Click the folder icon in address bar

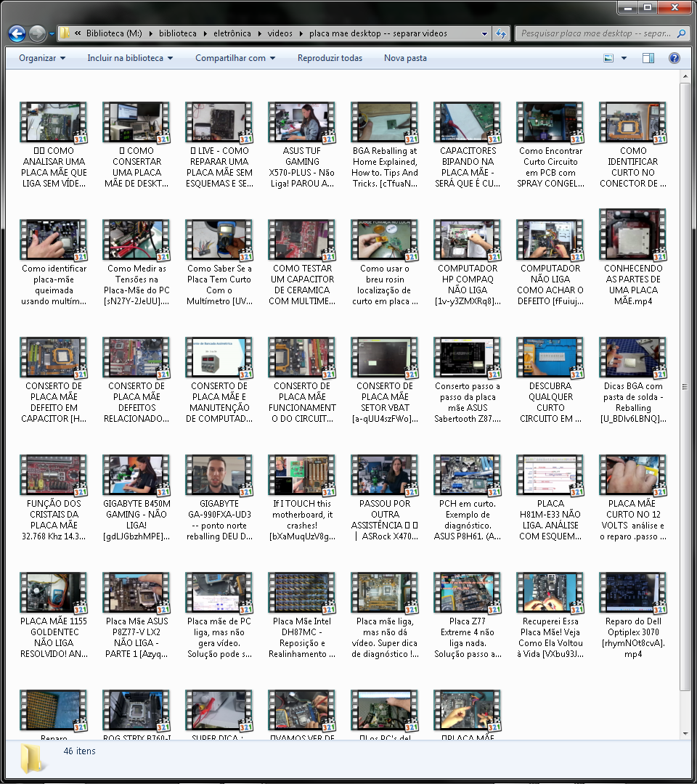(65, 33)
